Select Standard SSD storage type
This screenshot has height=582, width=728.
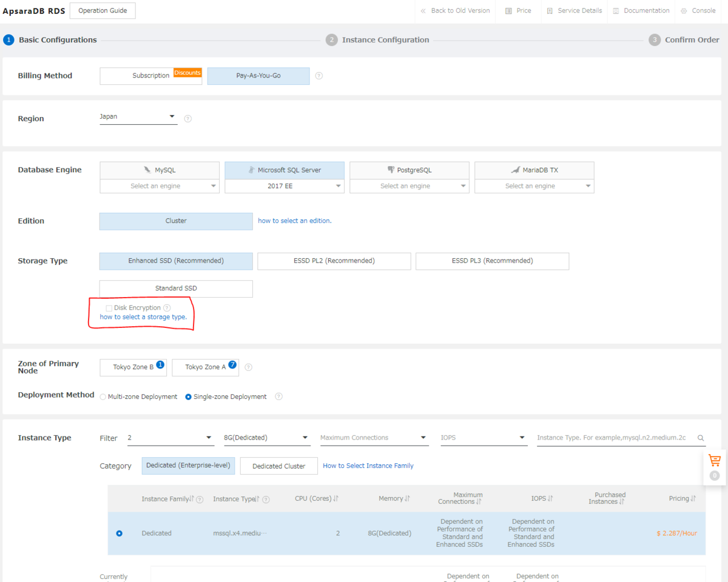(x=176, y=289)
